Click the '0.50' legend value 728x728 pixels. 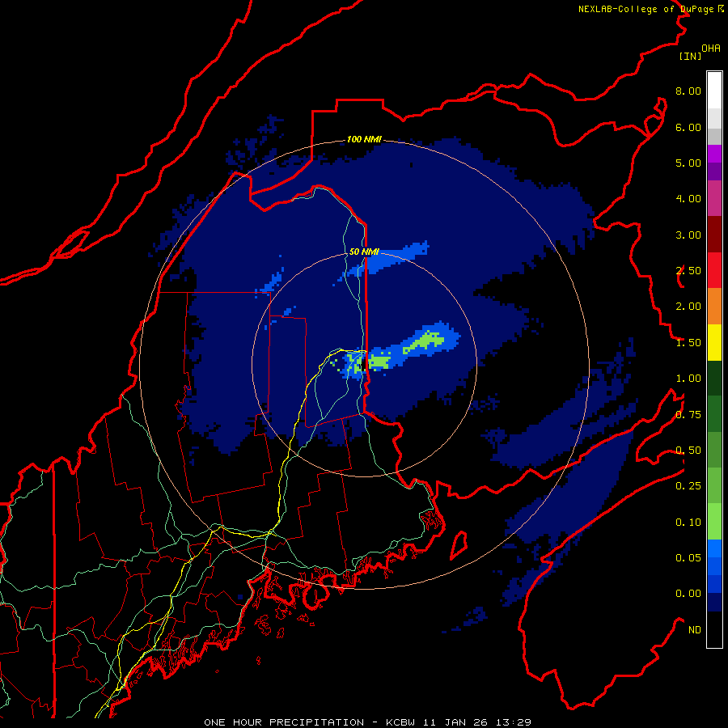click(688, 451)
